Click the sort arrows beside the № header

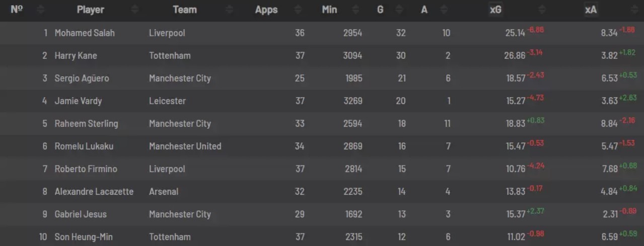[x=41, y=10]
